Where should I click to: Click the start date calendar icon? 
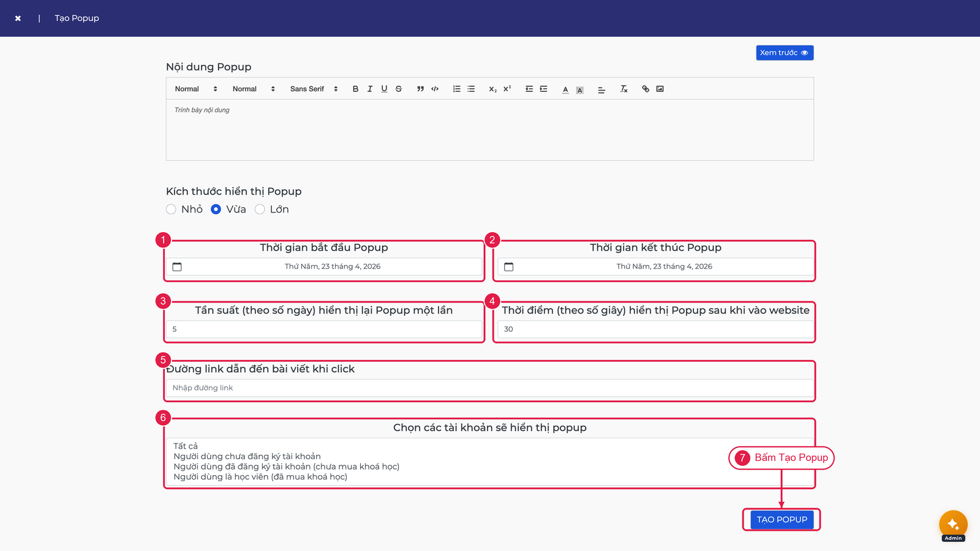click(x=177, y=266)
